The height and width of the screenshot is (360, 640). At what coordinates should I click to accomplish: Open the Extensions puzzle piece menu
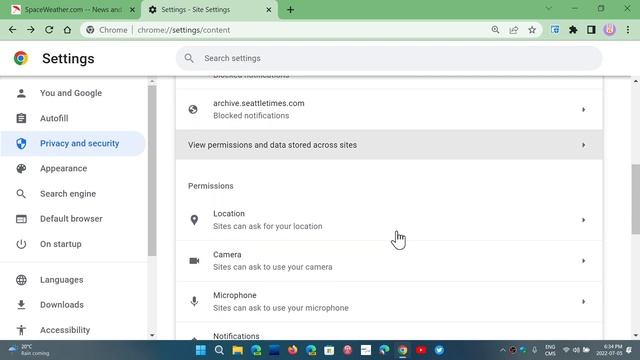coord(573,30)
